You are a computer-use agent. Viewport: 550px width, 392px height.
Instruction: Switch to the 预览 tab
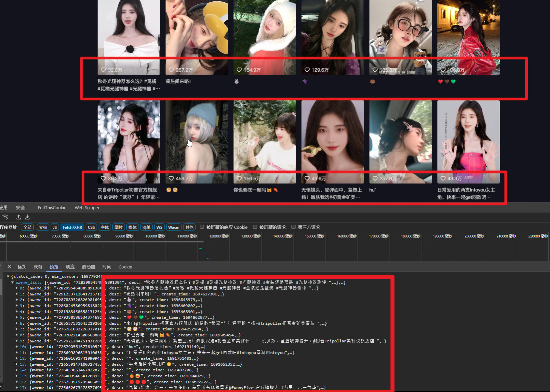tap(54, 267)
